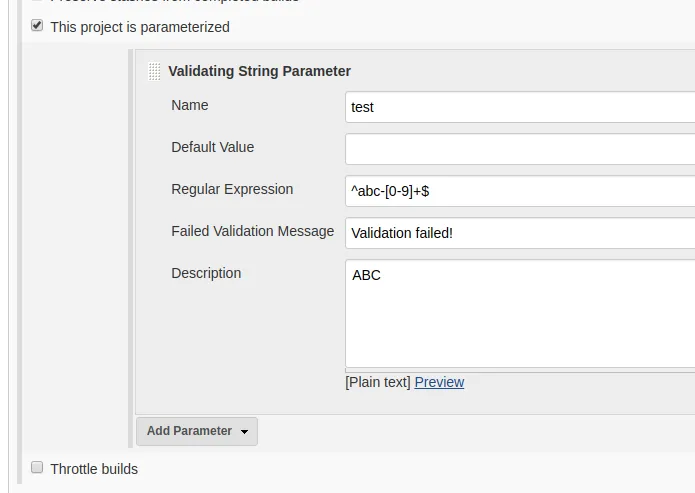This screenshot has height=493, width=695.
Task: Click the 'Description' label
Action: (206, 273)
